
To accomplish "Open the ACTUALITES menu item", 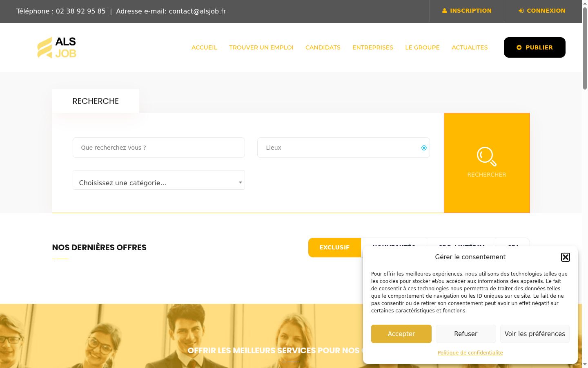I will pyautogui.click(x=470, y=47).
